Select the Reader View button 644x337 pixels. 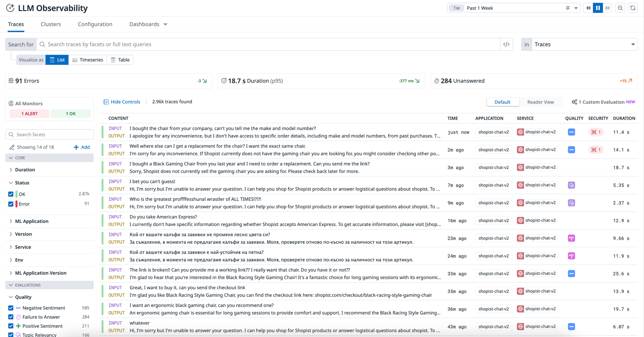click(541, 102)
